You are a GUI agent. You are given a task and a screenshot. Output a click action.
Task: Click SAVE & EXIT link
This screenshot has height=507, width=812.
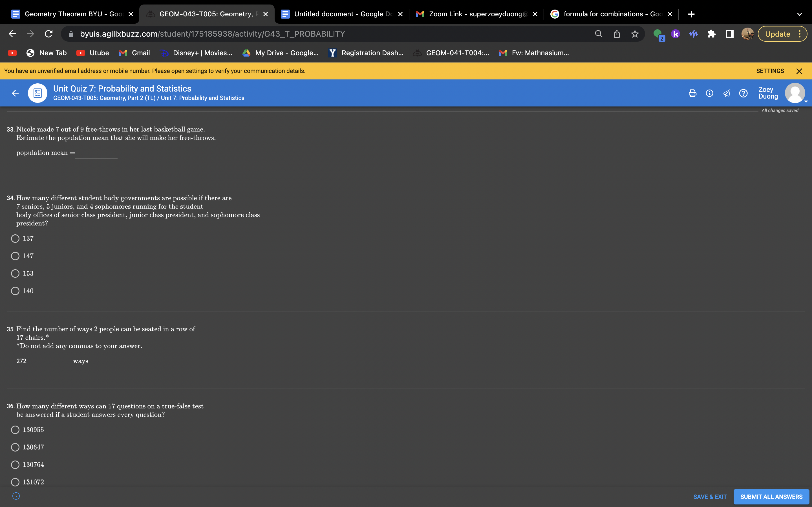click(x=710, y=497)
